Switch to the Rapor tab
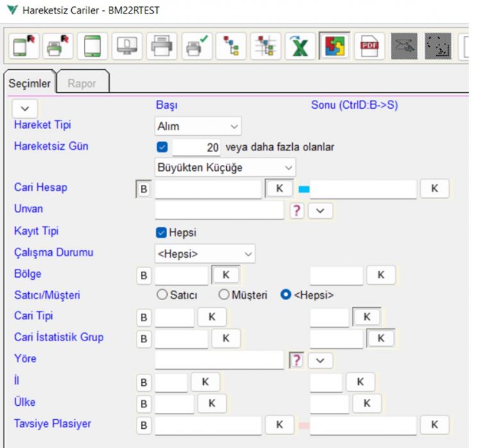The image size is (501, 448). pyautogui.click(x=82, y=83)
